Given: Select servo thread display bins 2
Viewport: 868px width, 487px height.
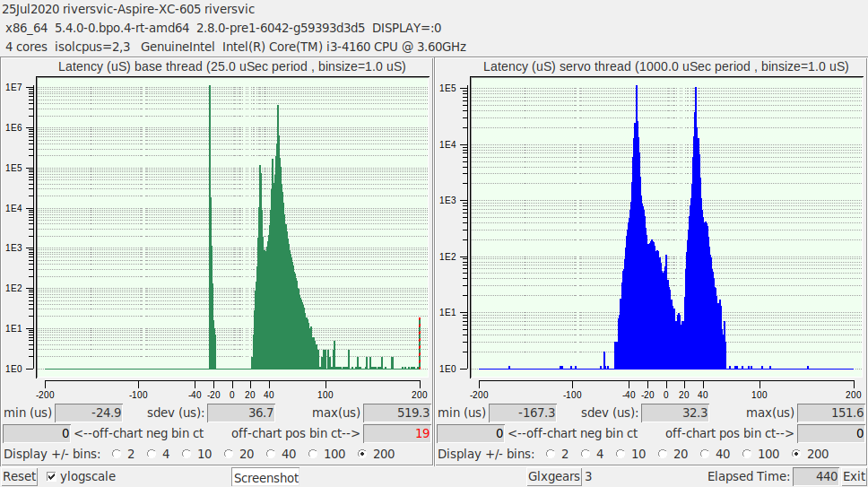Looking at the screenshot, I should coord(551,454).
